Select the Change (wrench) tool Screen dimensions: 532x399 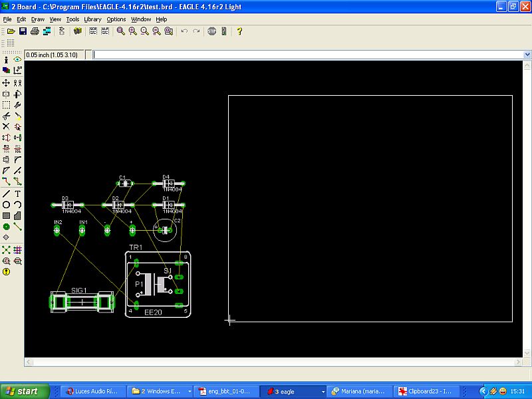tap(18, 105)
